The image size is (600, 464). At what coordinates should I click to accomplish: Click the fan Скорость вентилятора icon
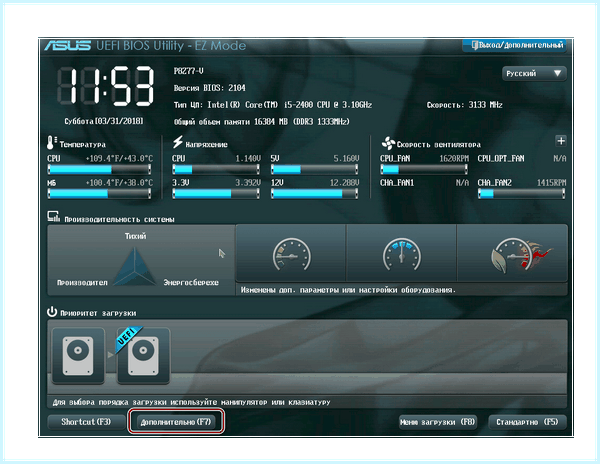tap(388, 143)
